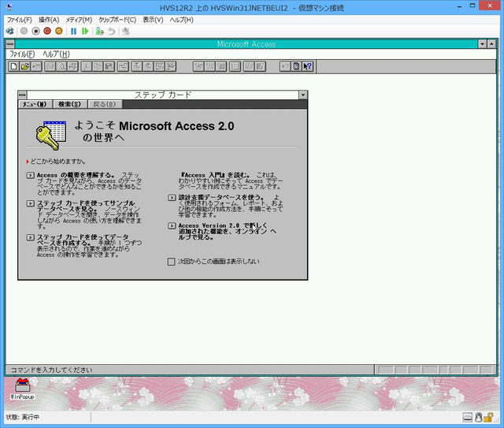
Task: Click the yellow key Access logo image
Action: pos(50,135)
